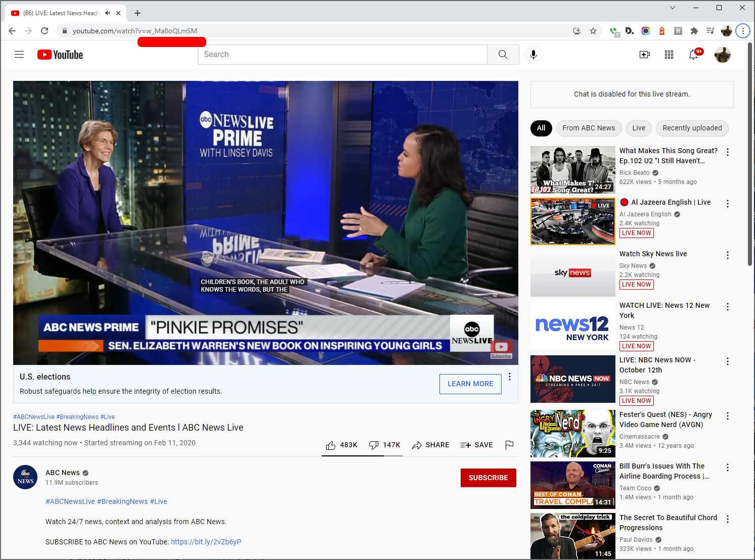This screenshot has height=560, width=755.
Task: Bookmark this page with the star icon
Action: pos(593,31)
